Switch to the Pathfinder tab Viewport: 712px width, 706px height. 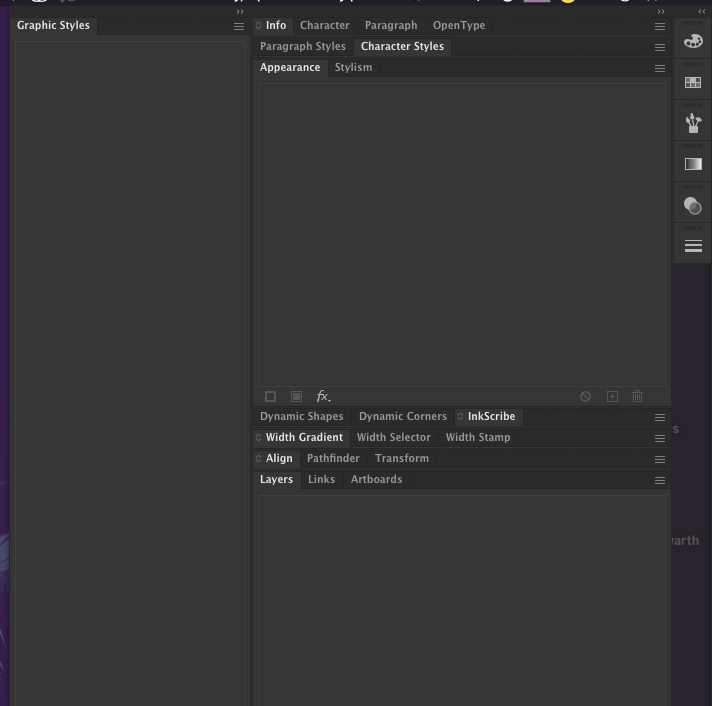[x=333, y=458]
